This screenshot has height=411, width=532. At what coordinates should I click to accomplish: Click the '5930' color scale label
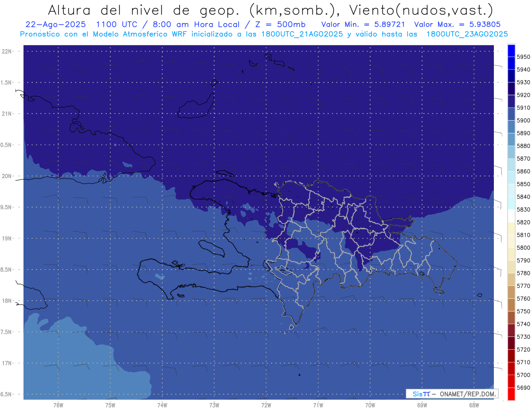tap(523, 82)
